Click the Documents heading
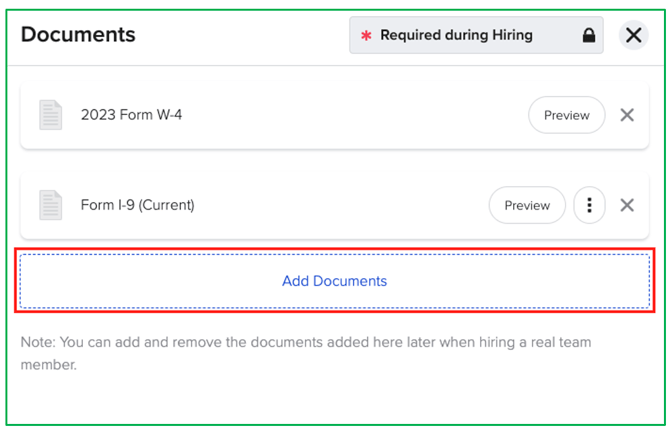This screenshot has height=434, width=670. pyautogui.click(x=78, y=35)
